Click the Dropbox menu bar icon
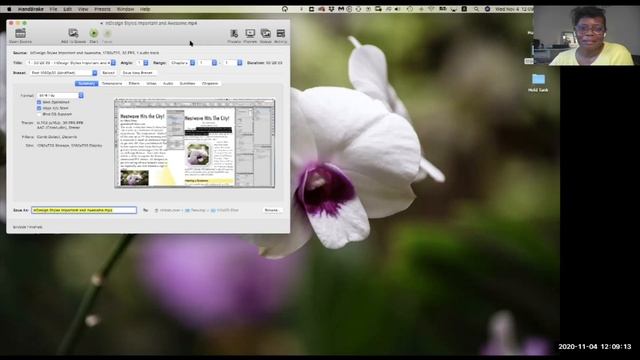The image size is (640, 360). click(x=331, y=9)
